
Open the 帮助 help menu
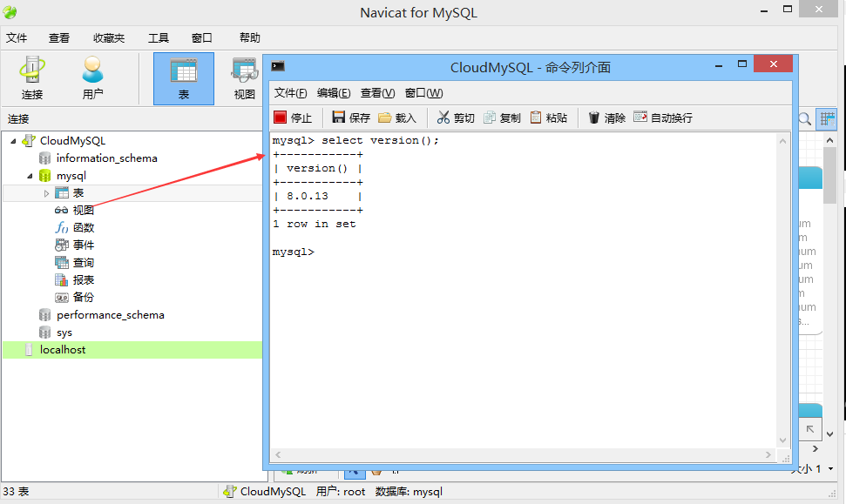[x=250, y=37]
